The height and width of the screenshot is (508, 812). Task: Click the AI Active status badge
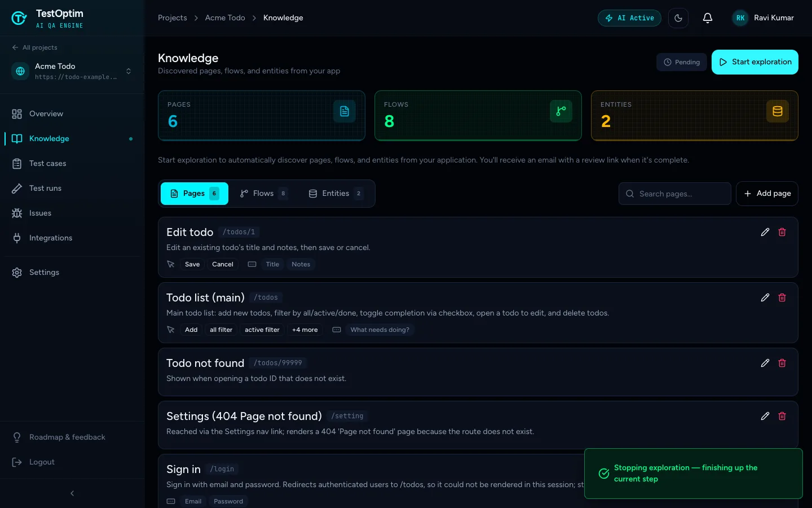pyautogui.click(x=629, y=18)
